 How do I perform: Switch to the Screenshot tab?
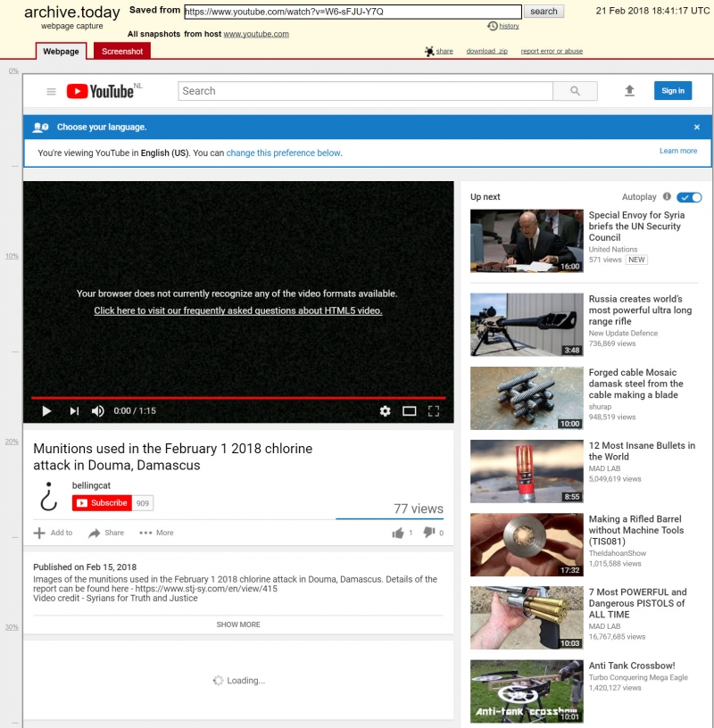pos(122,52)
